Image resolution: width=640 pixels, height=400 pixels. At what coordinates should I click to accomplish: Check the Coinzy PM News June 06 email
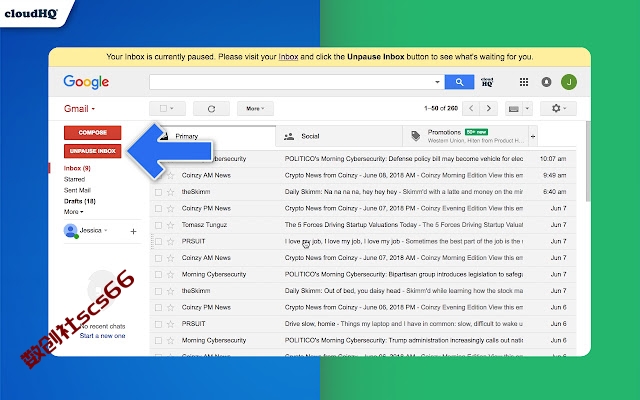click(158, 308)
